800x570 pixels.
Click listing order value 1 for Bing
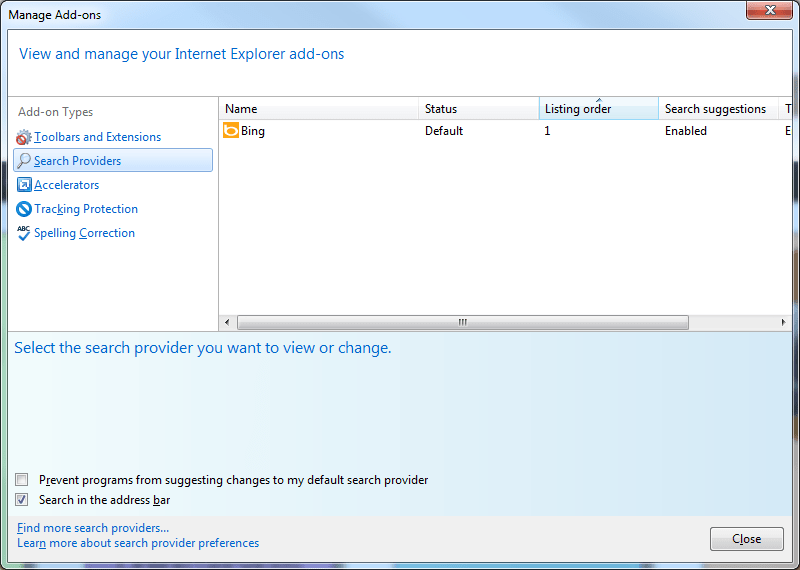(547, 131)
